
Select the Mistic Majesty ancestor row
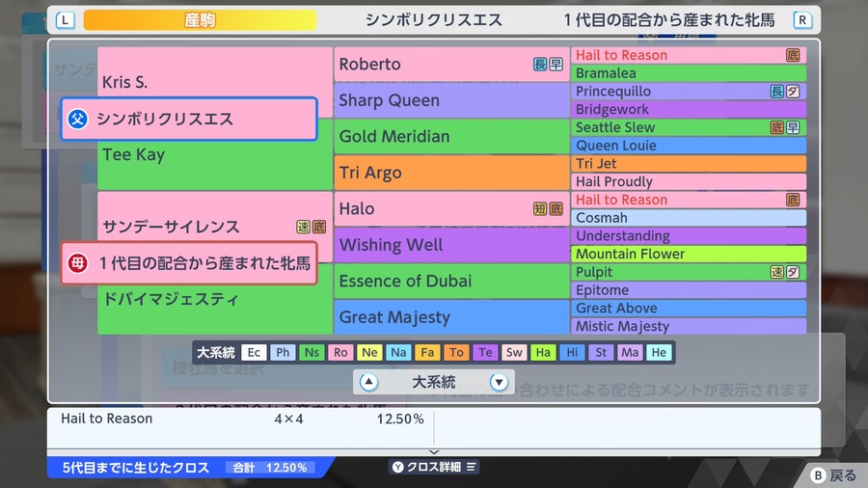(x=689, y=326)
